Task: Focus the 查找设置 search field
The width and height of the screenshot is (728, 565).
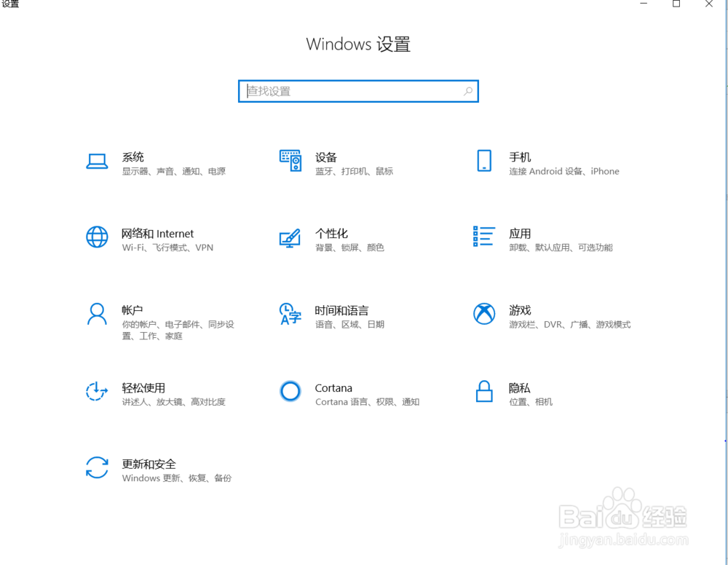Action: (x=358, y=91)
